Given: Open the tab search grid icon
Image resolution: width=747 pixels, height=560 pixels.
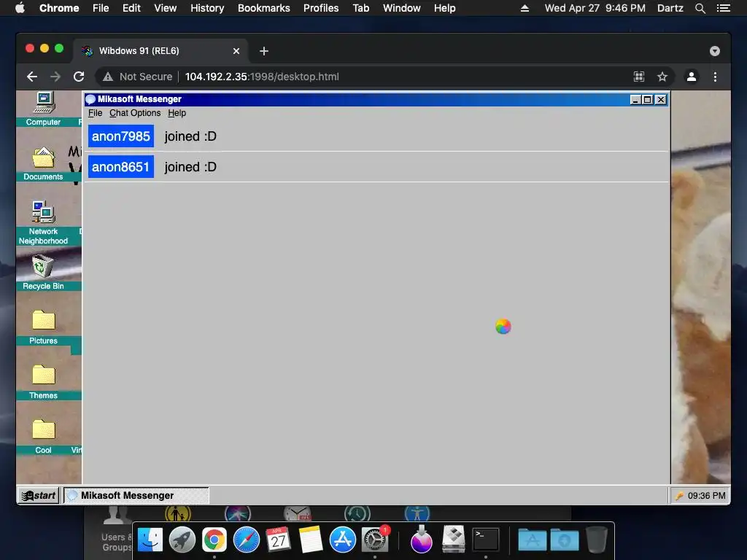Looking at the screenshot, I should tap(639, 77).
